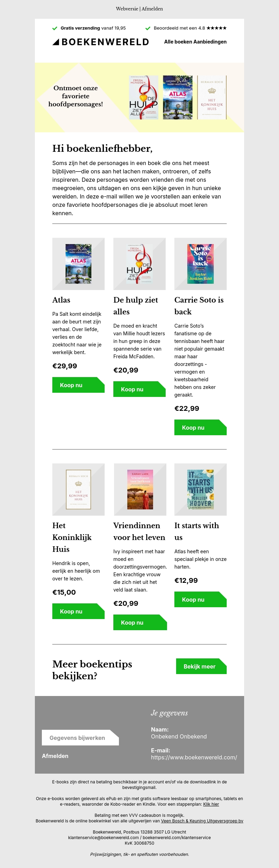Click the Boekenwereld logo
The image size is (279, 868).
click(100, 42)
